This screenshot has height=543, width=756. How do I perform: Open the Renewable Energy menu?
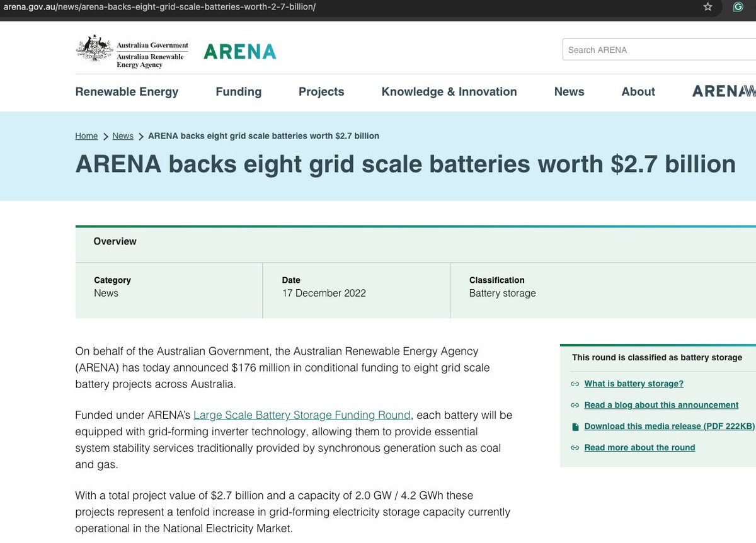[127, 91]
